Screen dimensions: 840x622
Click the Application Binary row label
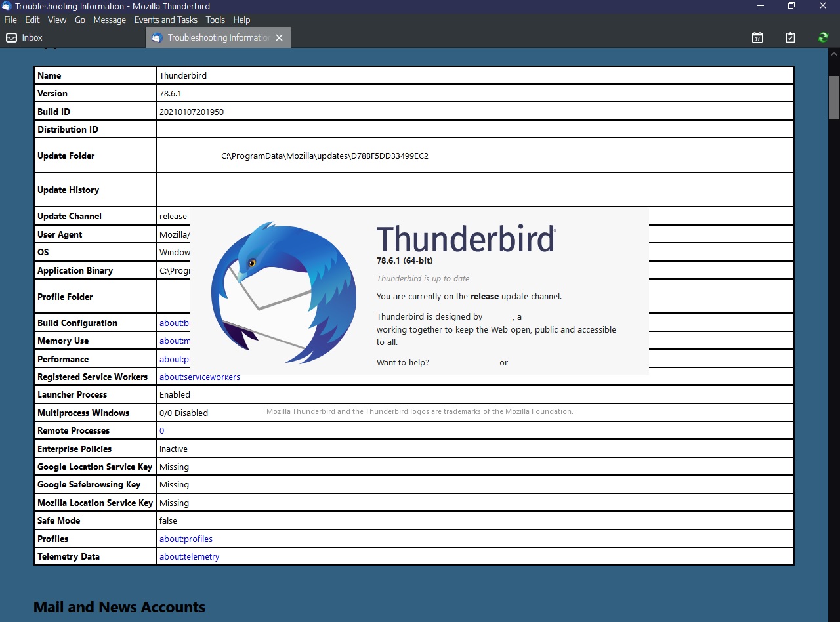[75, 271]
